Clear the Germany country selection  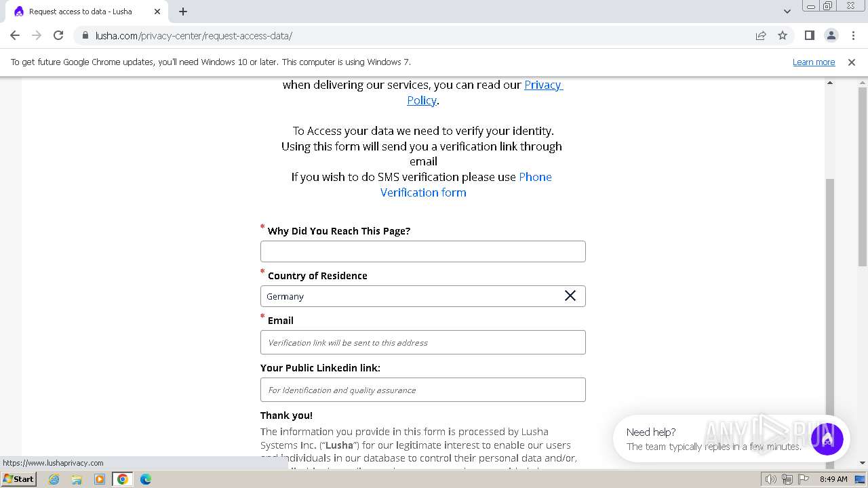point(570,296)
